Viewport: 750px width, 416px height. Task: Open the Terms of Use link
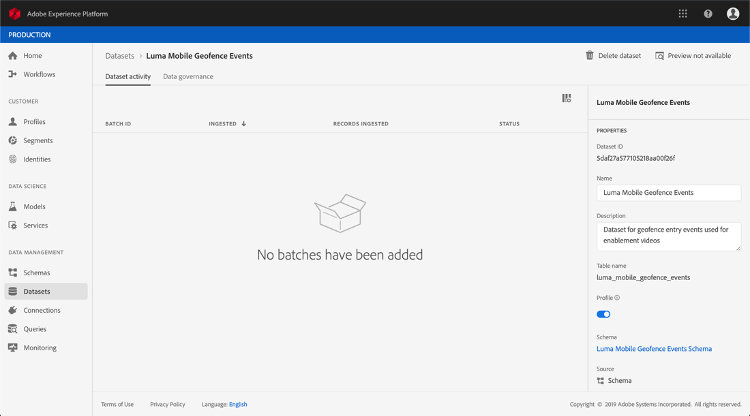pos(117,404)
